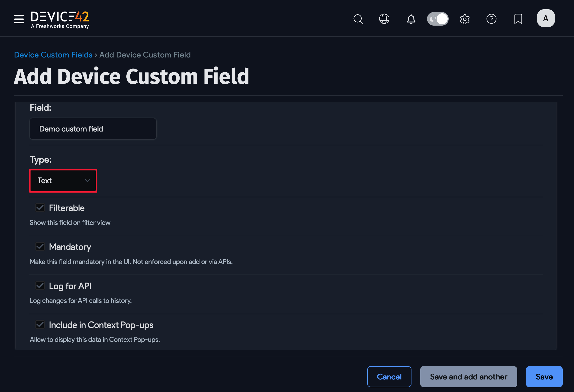Disable the Mandatory checkbox
This screenshot has height=392, width=574.
(x=40, y=246)
